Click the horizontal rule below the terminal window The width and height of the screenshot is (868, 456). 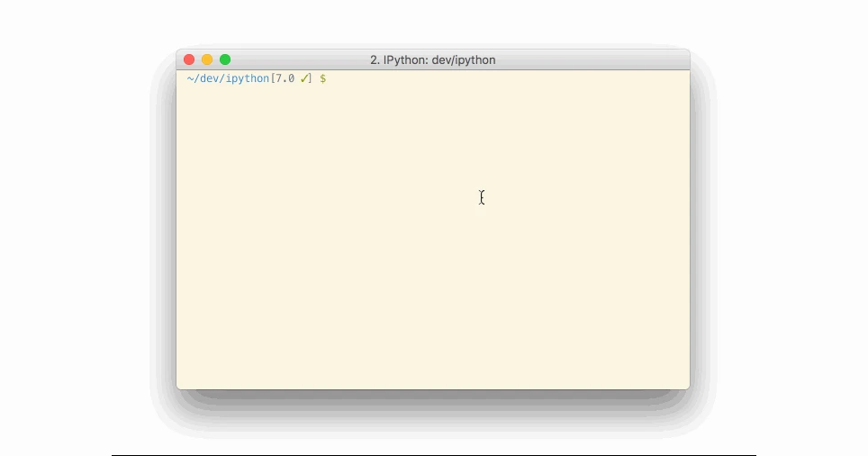pyautogui.click(x=434, y=455)
